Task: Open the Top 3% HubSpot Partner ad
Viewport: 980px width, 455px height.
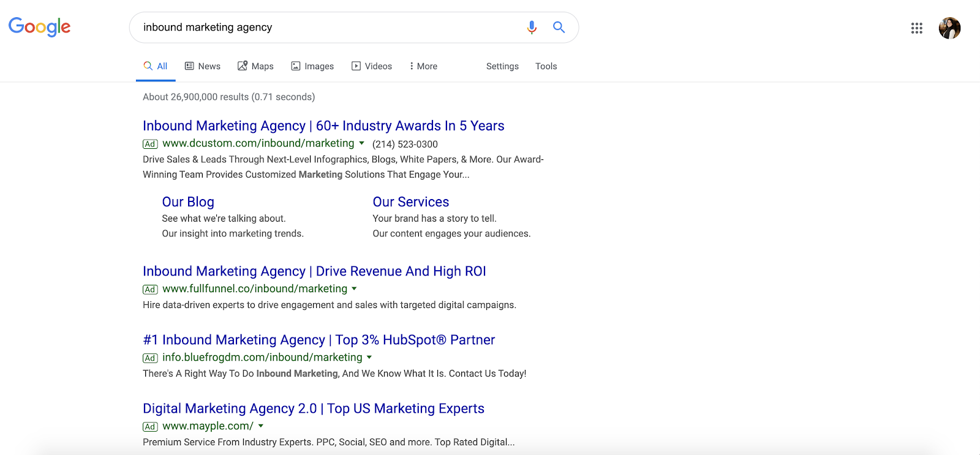Action: [x=318, y=340]
